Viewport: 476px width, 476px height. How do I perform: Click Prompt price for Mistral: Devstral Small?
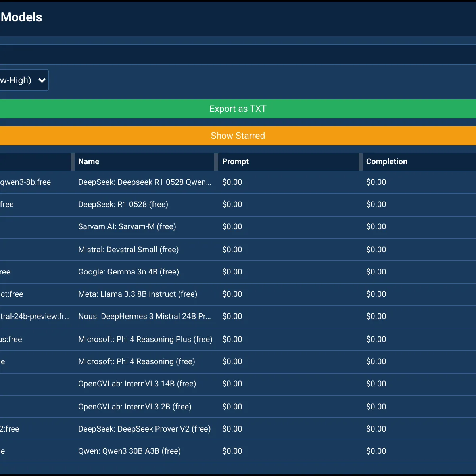click(x=232, y=250)
